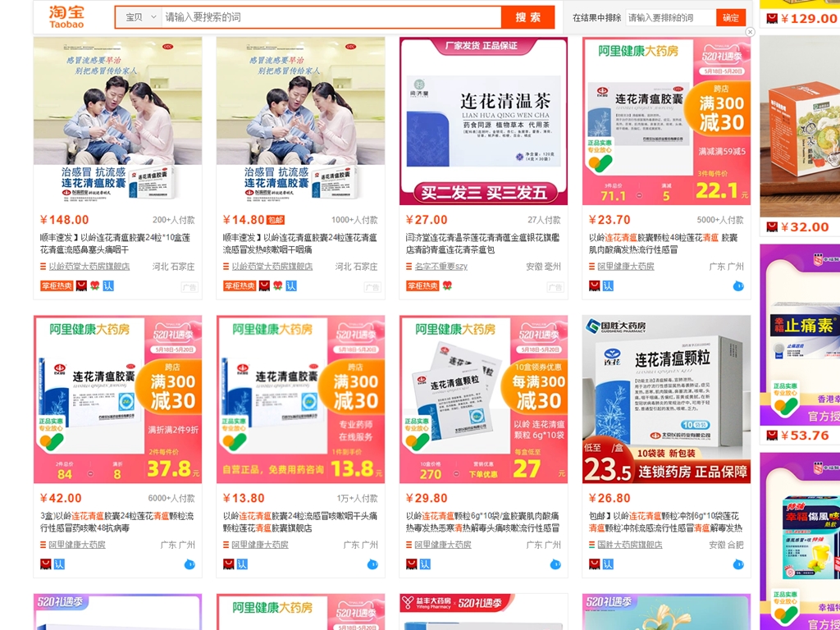This screenshot has height=630, width=840.
Task: Click the blue 认 certification icon on ¥13.80 item
Action: pos(242,564)
